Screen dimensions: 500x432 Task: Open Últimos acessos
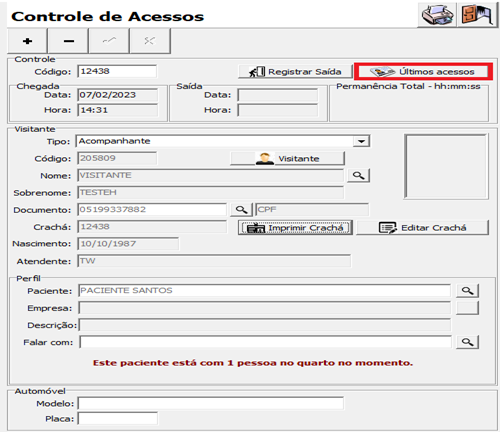[x=423, y=72]
